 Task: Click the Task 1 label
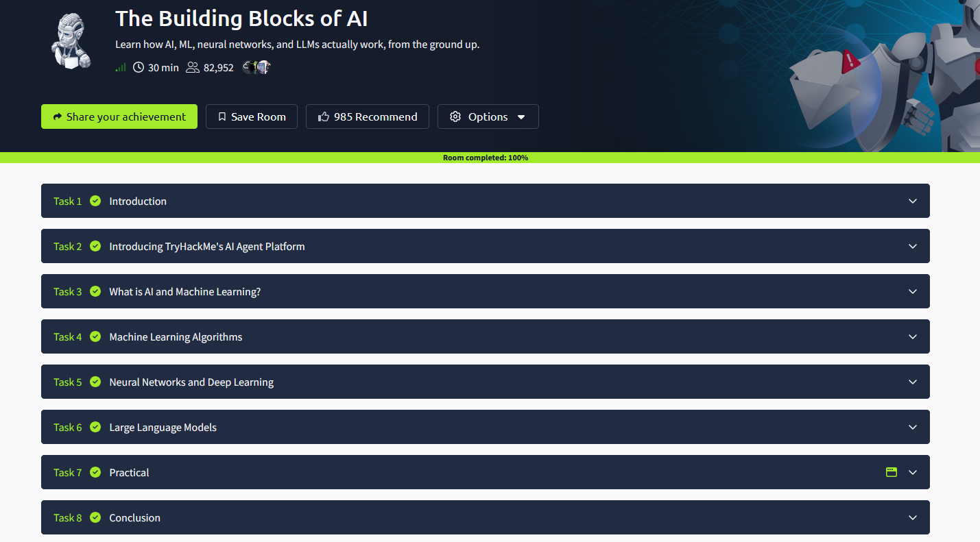point(67,201)
